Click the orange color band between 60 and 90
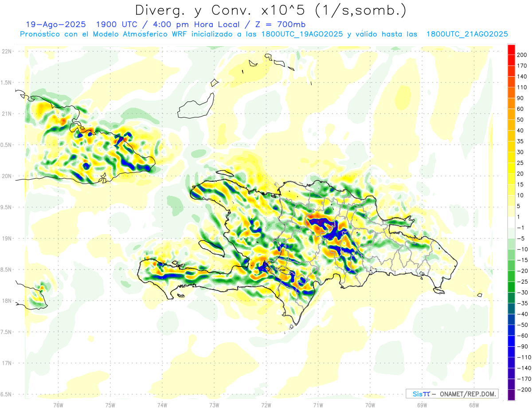This screenshot has height=411, width=532. click(511, 104)
